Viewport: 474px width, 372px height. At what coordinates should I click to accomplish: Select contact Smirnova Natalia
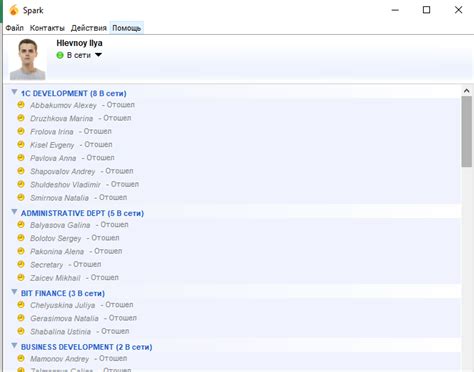(x=59, y=198)
